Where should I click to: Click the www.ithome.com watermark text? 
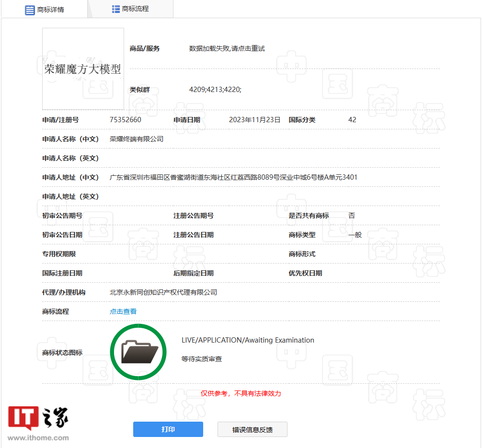[x=38, y=438]
